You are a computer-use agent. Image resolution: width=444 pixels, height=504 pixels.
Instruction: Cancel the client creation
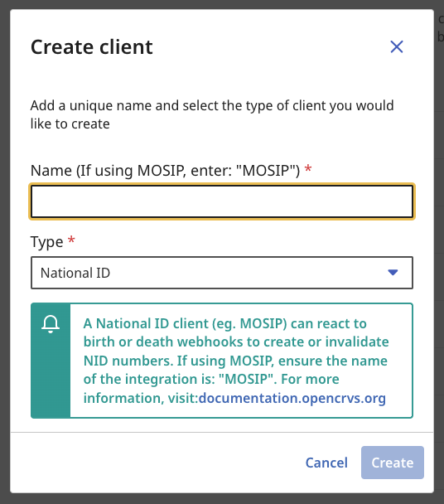(x=326, y=463)
